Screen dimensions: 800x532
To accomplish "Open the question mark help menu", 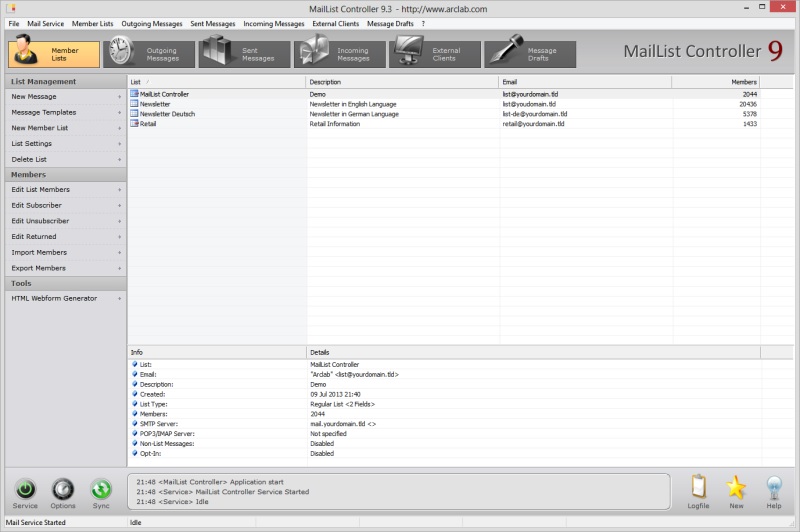I will coord(423,23).
